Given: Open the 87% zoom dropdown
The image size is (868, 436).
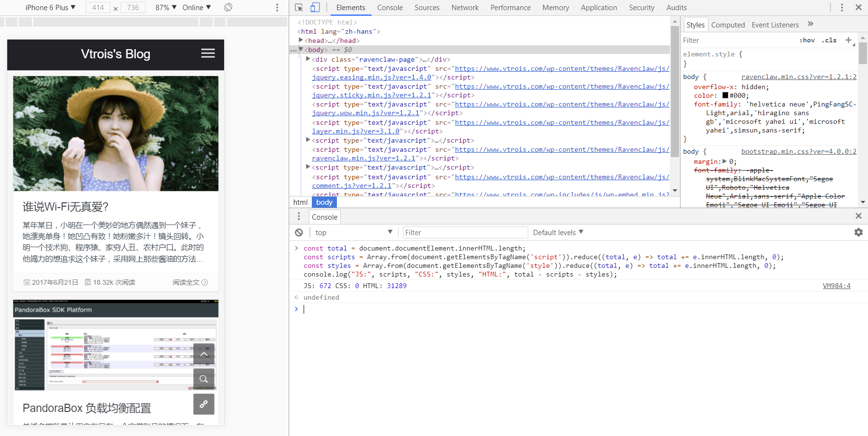Looking at the screenshot, I should [x=166, y=8].
